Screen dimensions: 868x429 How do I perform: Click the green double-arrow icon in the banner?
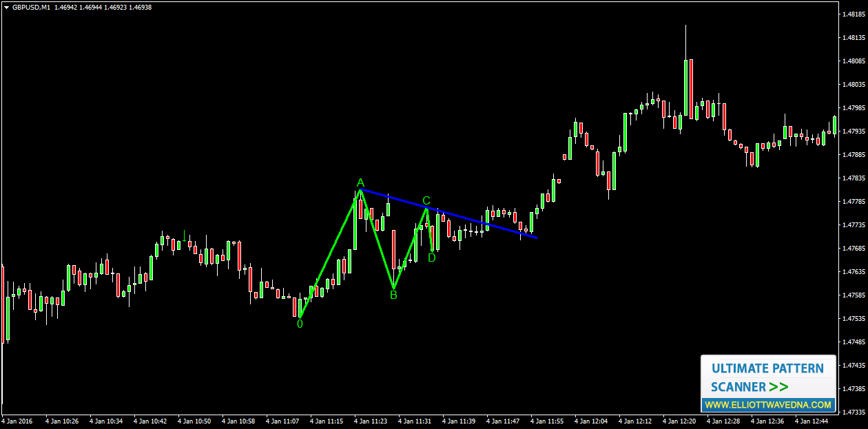(x=779, y=387)
